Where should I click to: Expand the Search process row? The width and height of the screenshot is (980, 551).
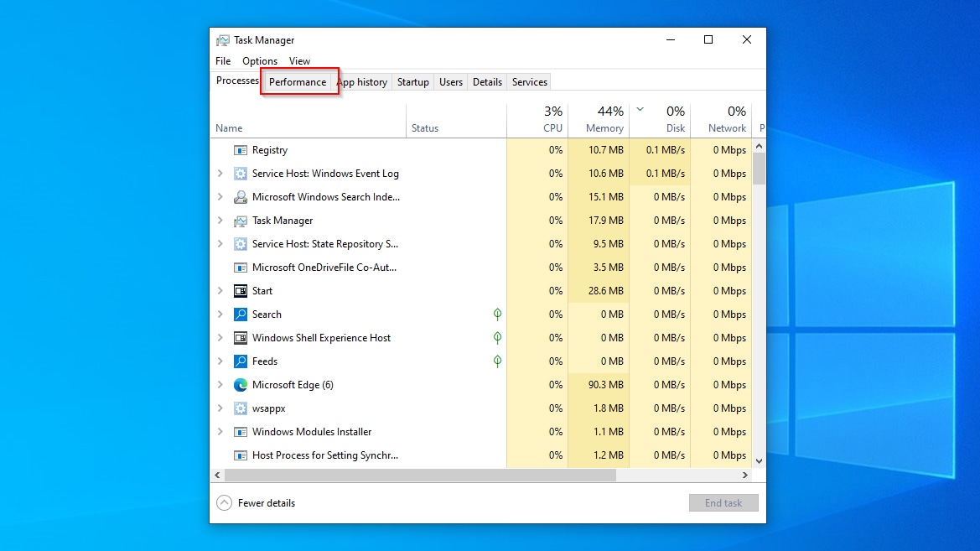[x=220, y=314]
